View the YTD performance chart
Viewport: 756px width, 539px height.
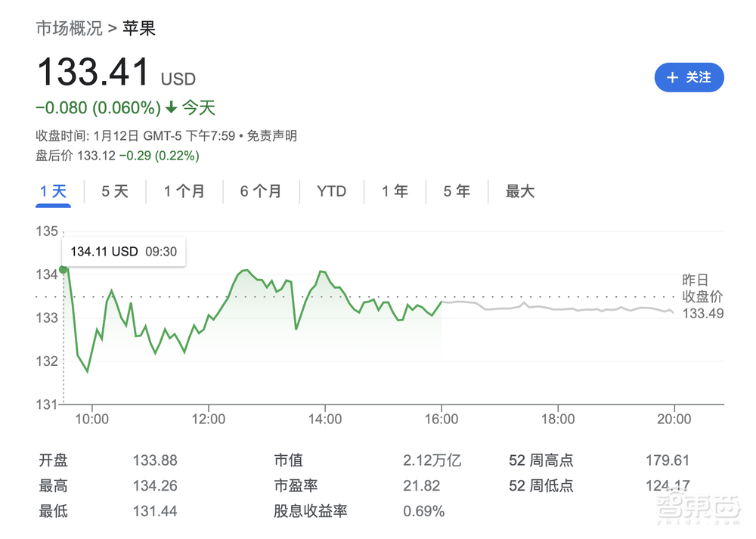pos(331,192)
